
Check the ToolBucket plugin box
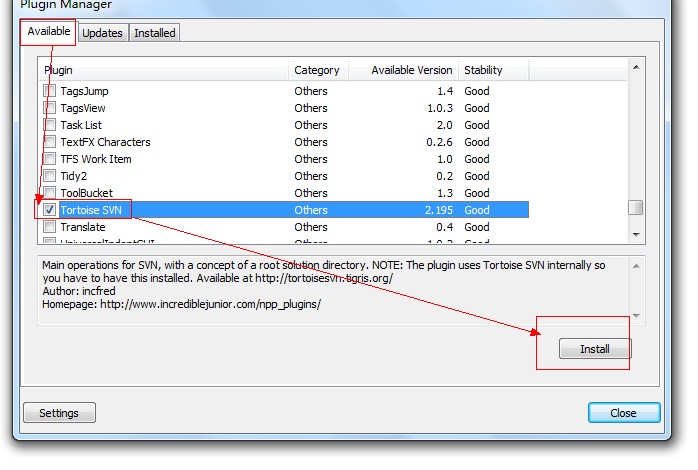coord(50,193)
